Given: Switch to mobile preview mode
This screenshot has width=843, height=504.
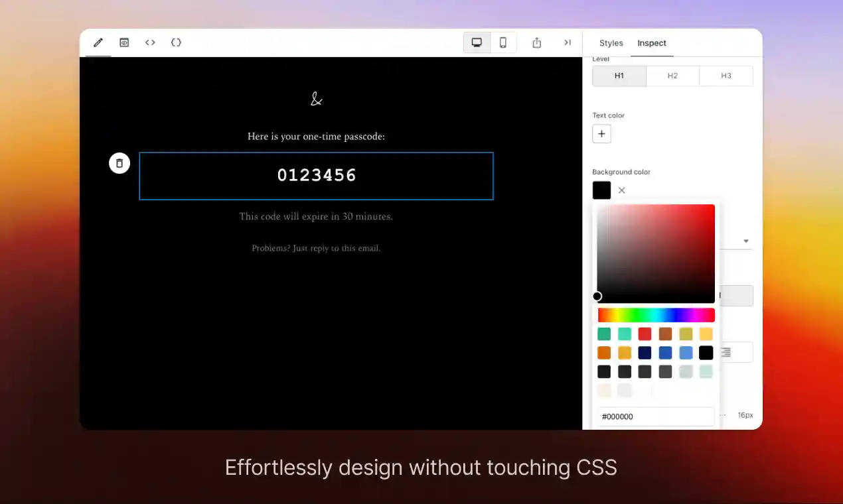Looking at the screenshot, I should (x=502, y=42).
